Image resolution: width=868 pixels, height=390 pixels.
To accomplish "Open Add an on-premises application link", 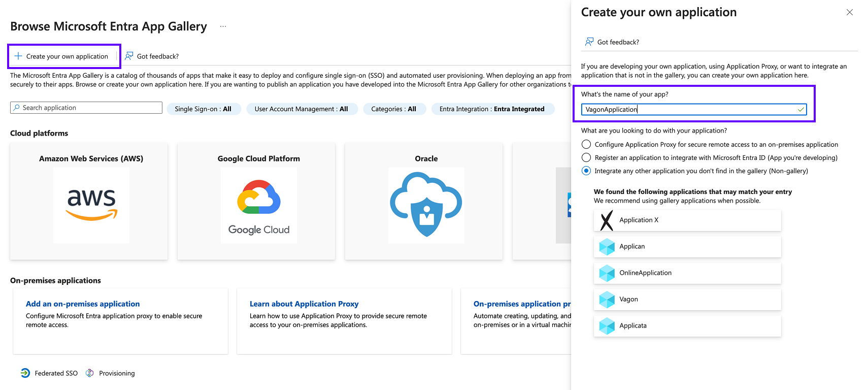I will coord(83,304).
